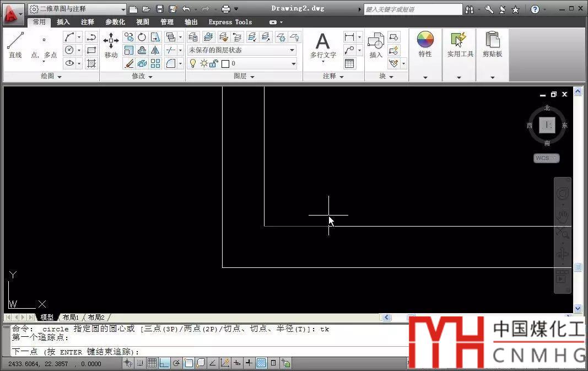
Task: Toggle Ortho mode in status bar
Action: (164, 363)
